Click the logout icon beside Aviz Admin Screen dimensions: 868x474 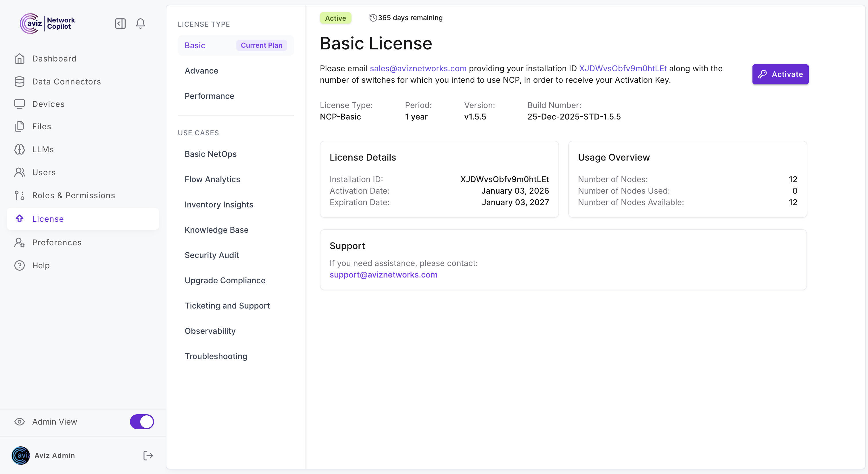pos(148,456)
